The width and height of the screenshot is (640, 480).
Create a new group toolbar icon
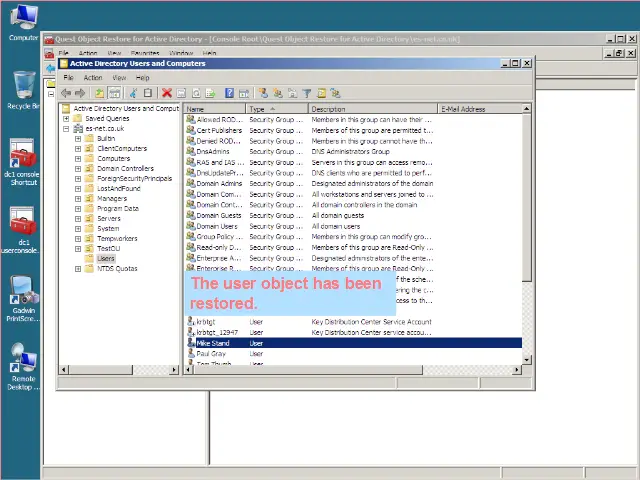coord(278,93)
